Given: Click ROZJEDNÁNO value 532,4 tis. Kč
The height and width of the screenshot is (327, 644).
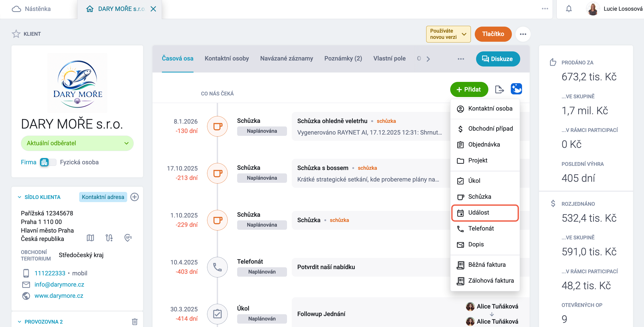Looking at the screenshot, I should [x=589, y=218].
